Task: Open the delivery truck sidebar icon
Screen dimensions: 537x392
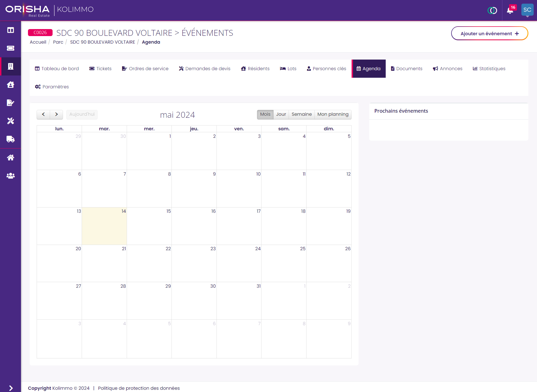Action: click(x=11, y=139)
